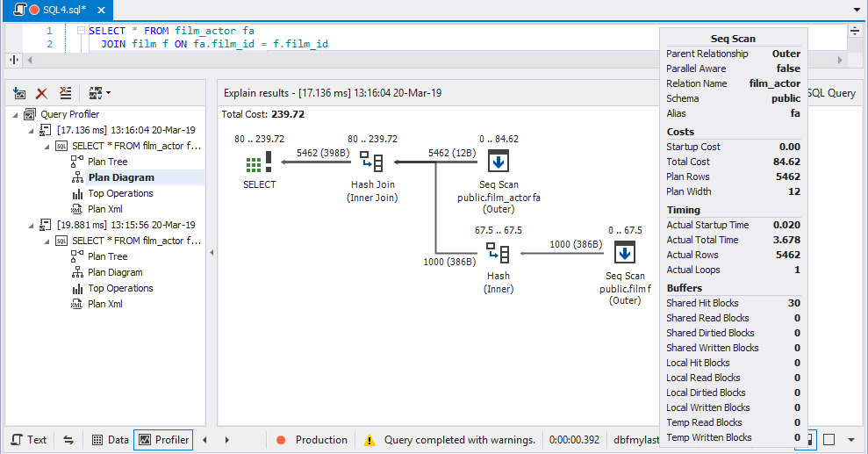Collapse SELECT query under 17.136 ms session

coord(47,147)
